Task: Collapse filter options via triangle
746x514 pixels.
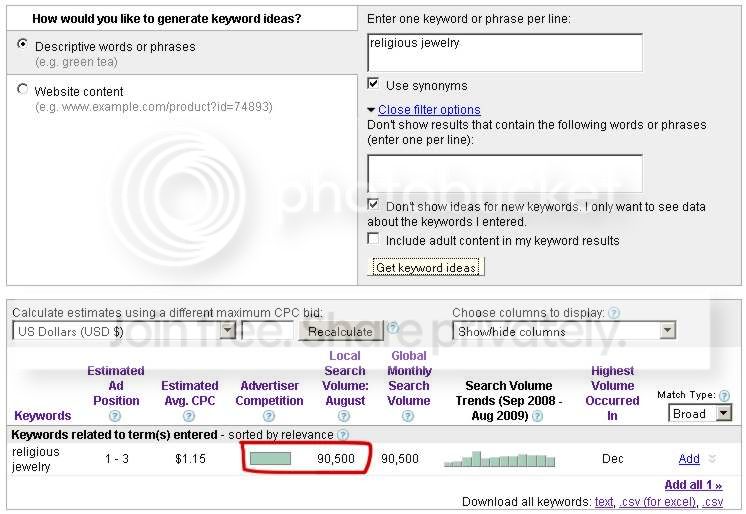Action: point(371,110)
